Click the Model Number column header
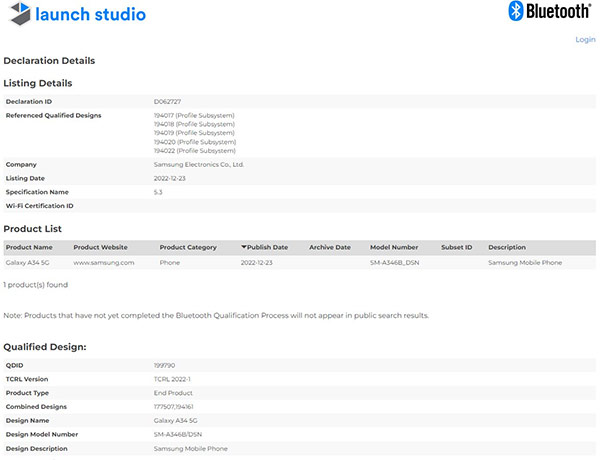The height and width of the screenshot is (460, 600). (394, 247)
